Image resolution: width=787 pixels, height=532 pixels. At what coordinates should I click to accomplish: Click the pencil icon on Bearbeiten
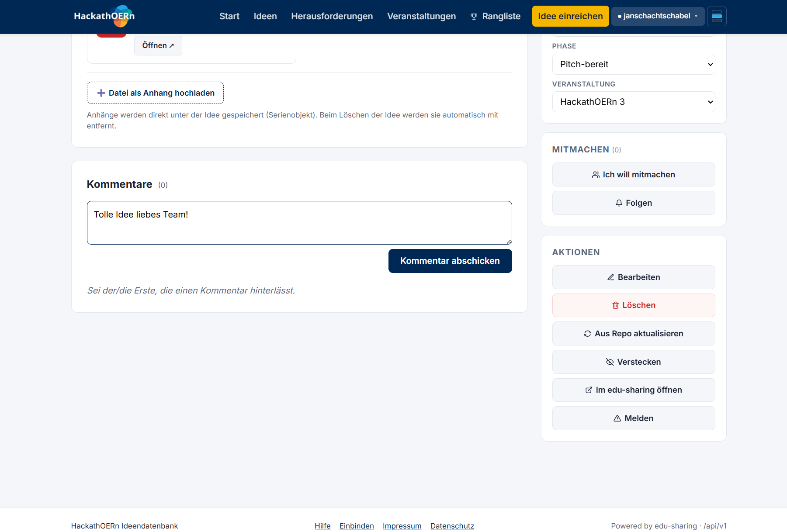coord(611,277)
